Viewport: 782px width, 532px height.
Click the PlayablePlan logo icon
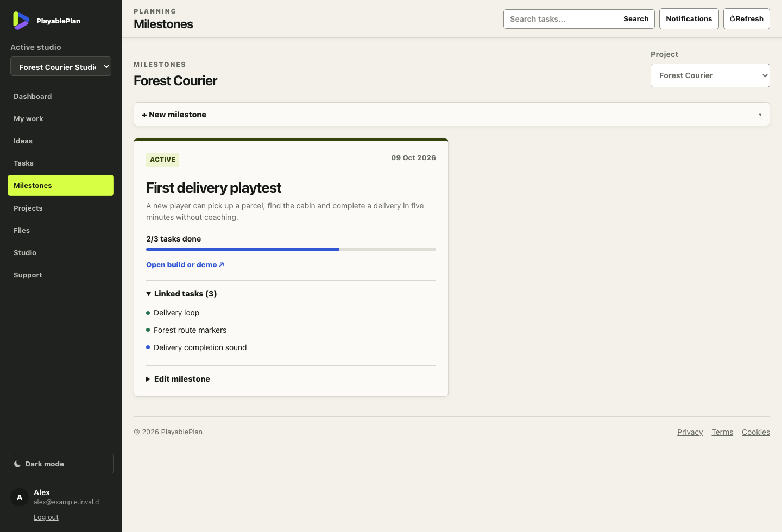point(21,21)
